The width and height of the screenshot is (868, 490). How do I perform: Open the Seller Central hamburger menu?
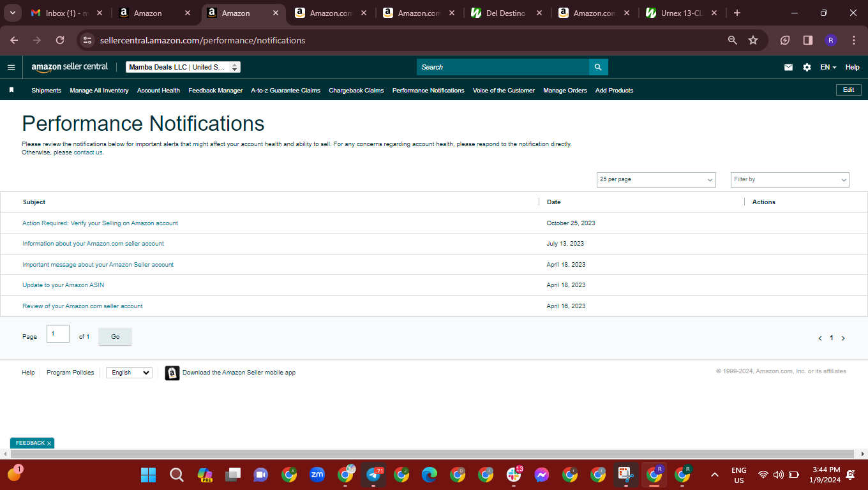11,67
